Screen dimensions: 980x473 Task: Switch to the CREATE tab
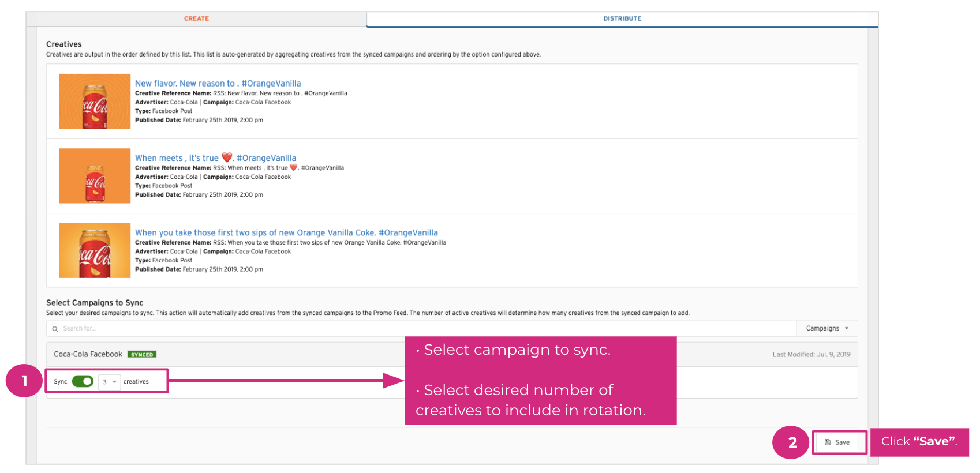pyautogui.click(x=196, y=18)
